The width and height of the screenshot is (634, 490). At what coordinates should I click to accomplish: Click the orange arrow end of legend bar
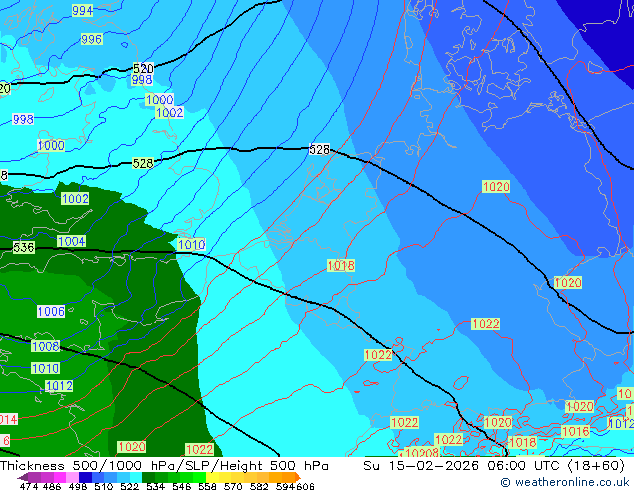(x=298, y=477)
